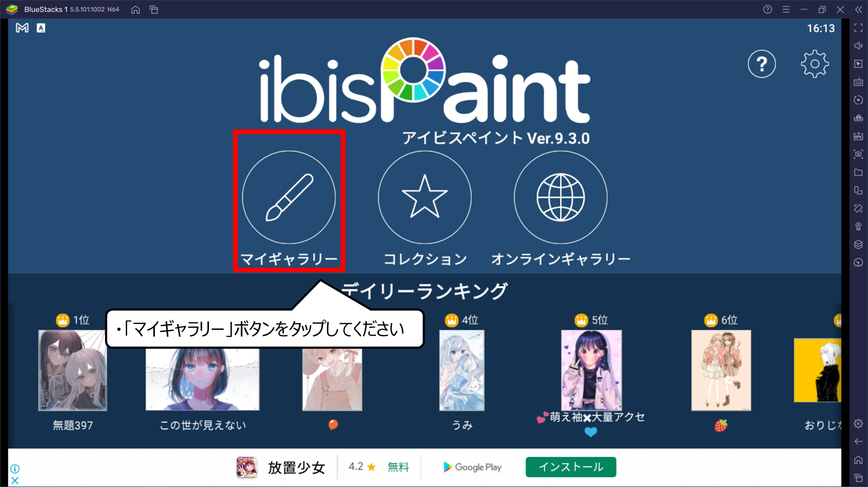Click the 5位 rank label

pos(599,320)
